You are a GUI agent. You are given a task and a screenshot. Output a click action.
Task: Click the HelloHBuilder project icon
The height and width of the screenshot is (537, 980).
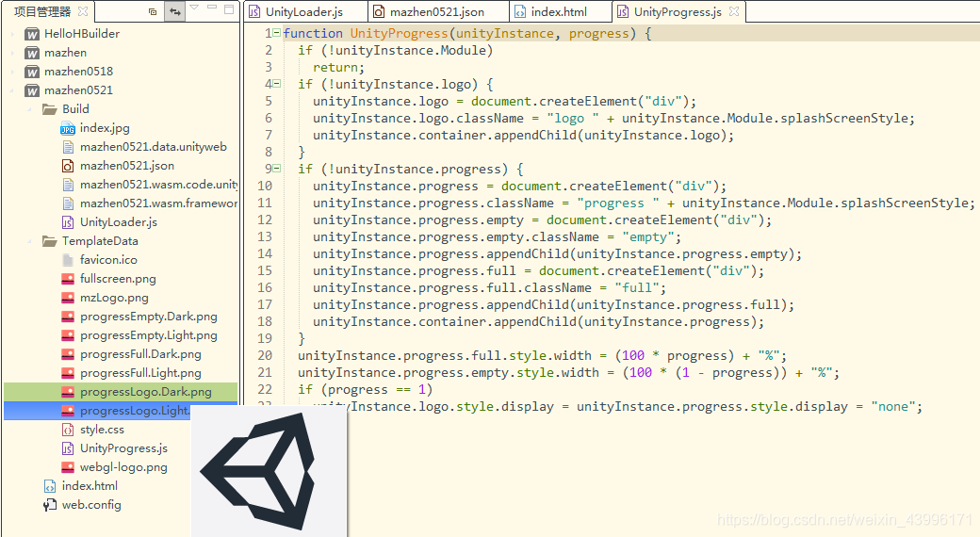click(x=32, y=34)
